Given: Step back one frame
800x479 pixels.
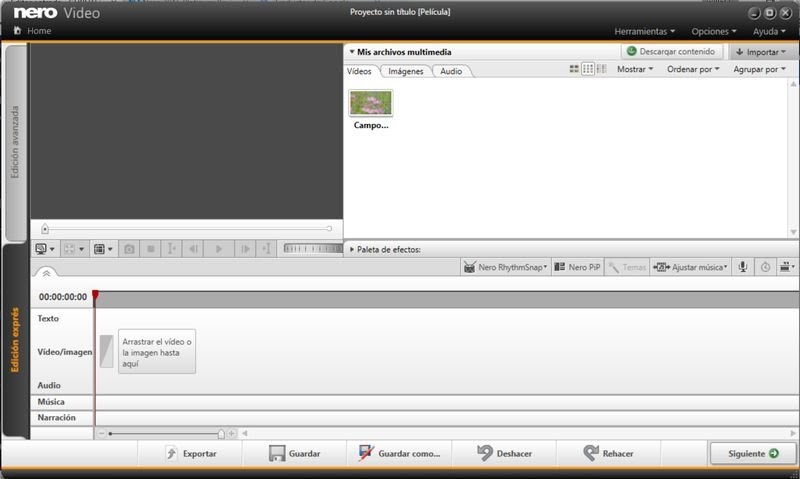Looking at the screenshot, I should click(x=193, y=249).
